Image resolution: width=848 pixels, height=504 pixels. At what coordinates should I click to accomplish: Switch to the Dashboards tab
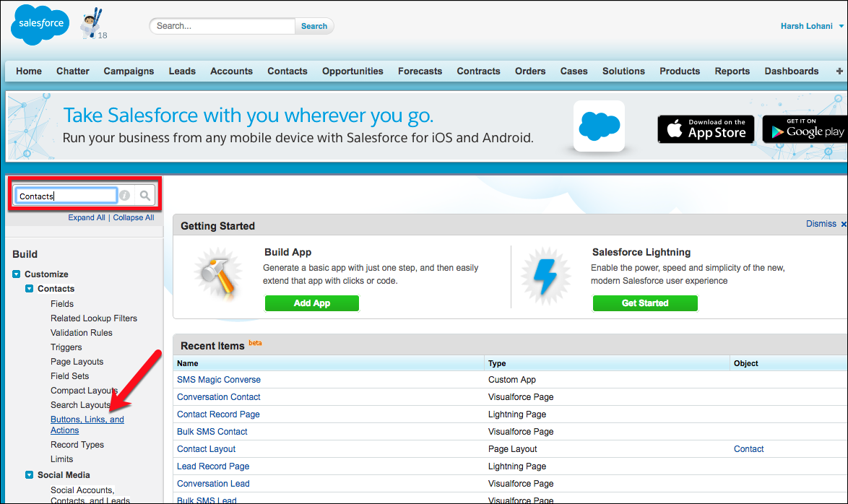tap(792, 71)
